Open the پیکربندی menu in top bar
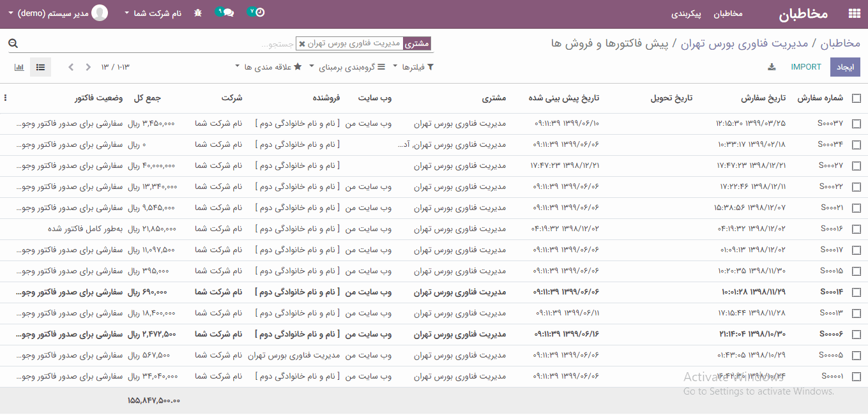Screen dimensions: 868x415 tap(686, 13)
